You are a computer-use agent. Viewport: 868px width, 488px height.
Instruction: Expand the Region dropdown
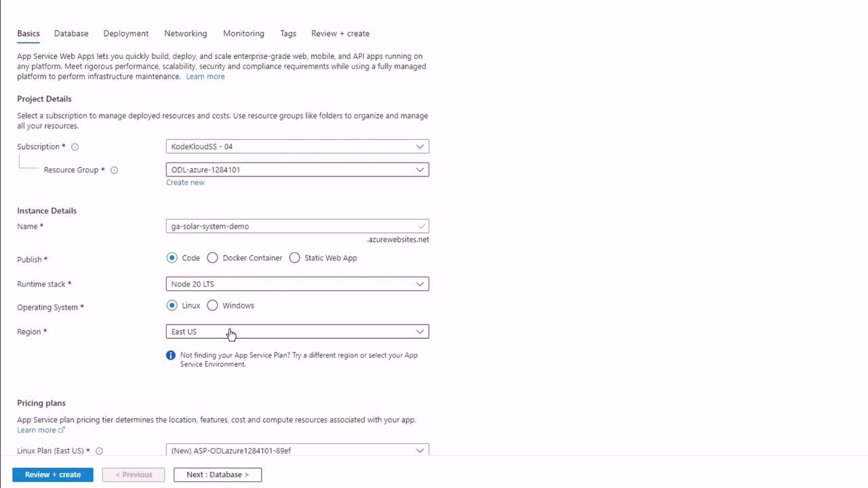(297, 331)
